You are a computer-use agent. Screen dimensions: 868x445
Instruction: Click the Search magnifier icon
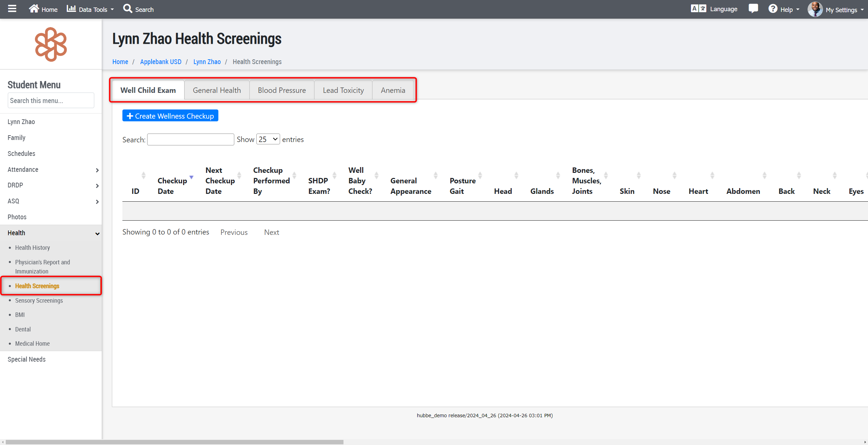pyautogui.click(x=127, y=9)
